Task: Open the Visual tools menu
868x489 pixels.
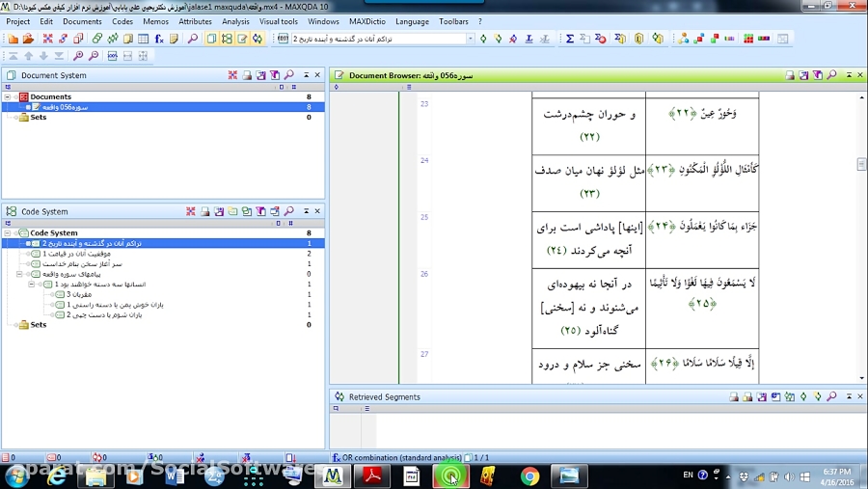Action: coord(279,21)
